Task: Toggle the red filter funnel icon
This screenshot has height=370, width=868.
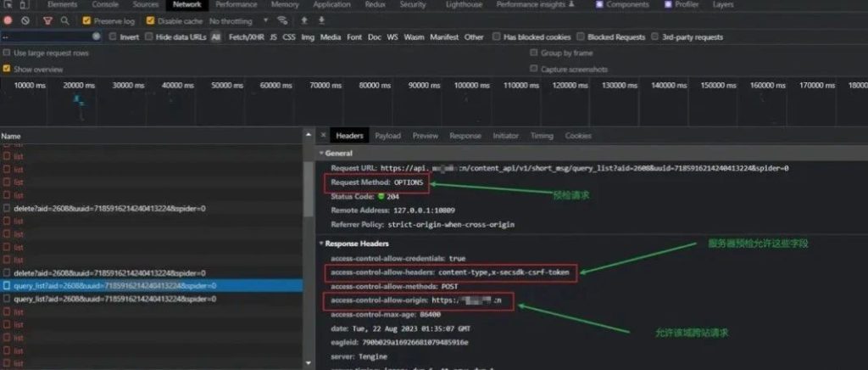Action: pyautogui.click(x=47, y=20)
